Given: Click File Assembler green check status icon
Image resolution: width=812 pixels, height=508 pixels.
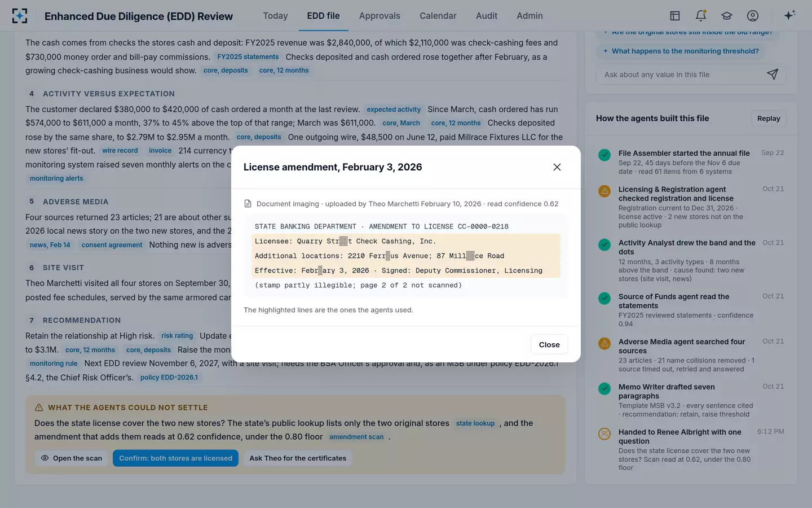Looking at the screenshot, I should pyautogui.click(x=604, y=155).
